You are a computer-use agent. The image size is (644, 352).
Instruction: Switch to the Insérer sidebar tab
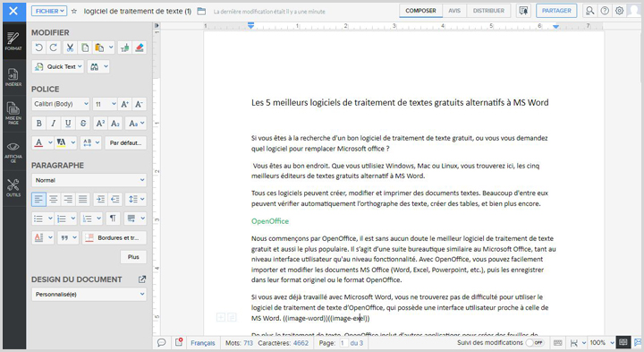13,77
